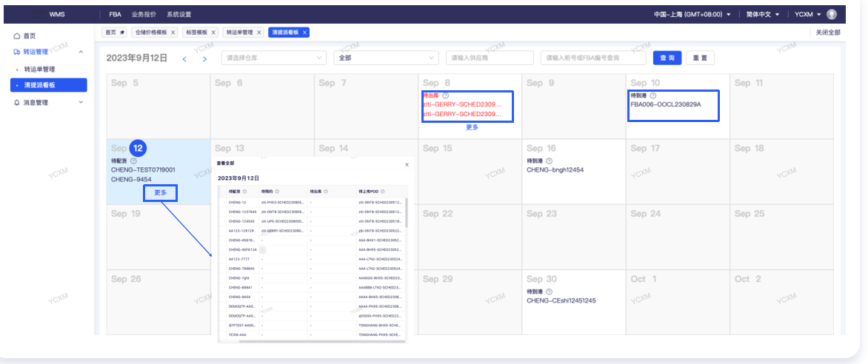Go to next month with right arrow
Viewport: 868px width, 364px height.
204,58
